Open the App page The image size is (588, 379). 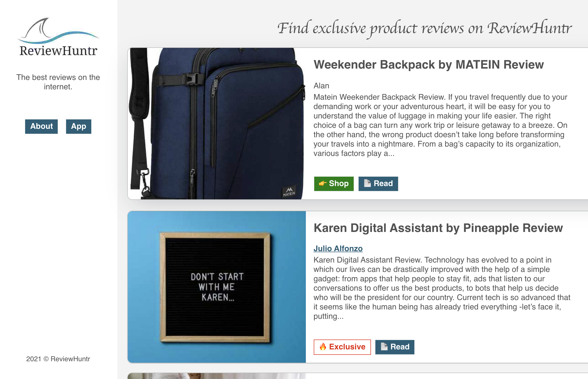[x=79, y=126]
